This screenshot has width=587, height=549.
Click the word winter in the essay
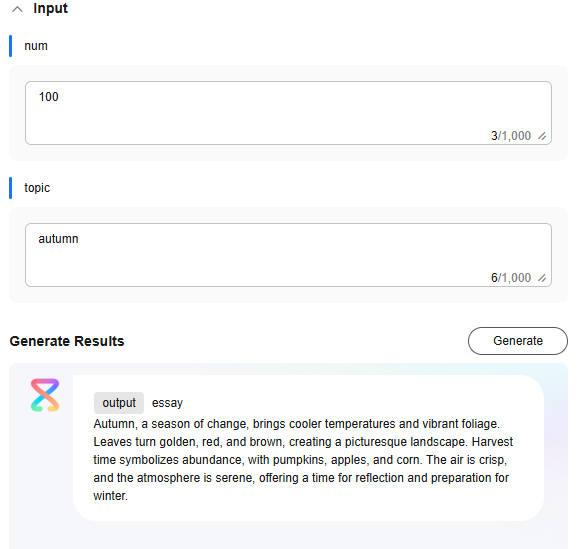tap(110, 496)
